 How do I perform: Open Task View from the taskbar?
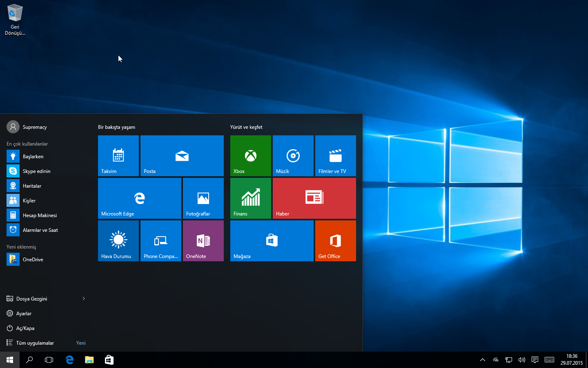tap(49, 360)
